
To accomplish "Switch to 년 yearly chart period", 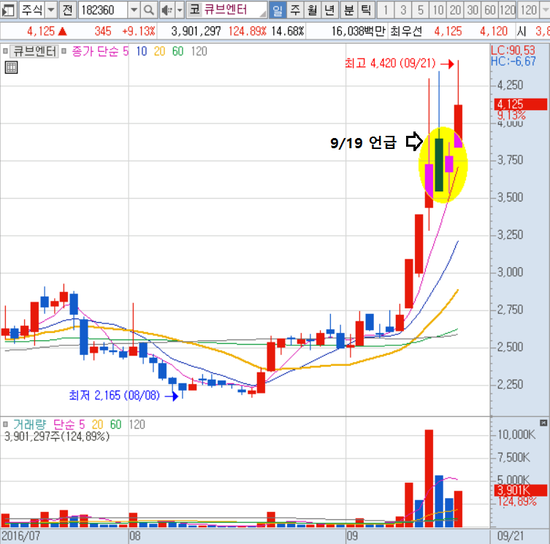I will click(x=329, y=10).
